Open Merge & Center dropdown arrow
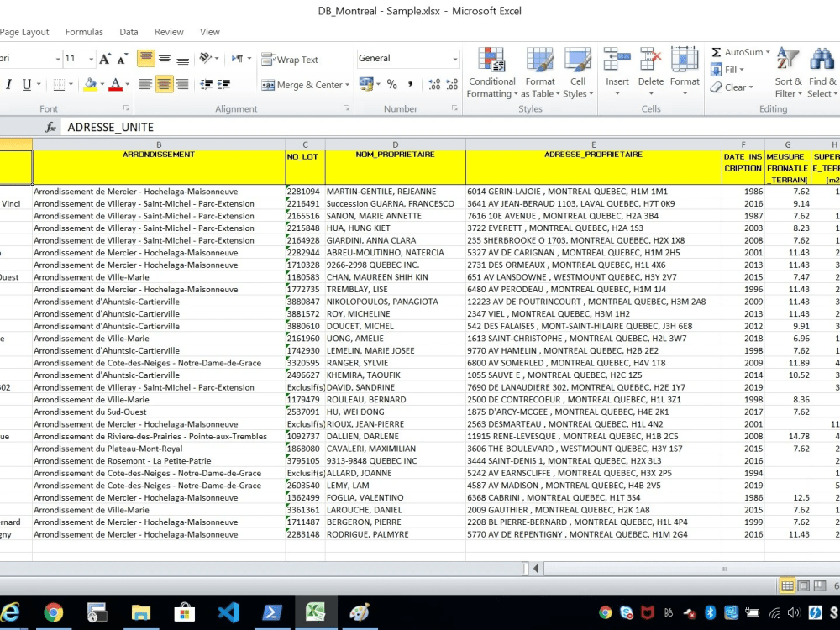 tap(348, 85)
